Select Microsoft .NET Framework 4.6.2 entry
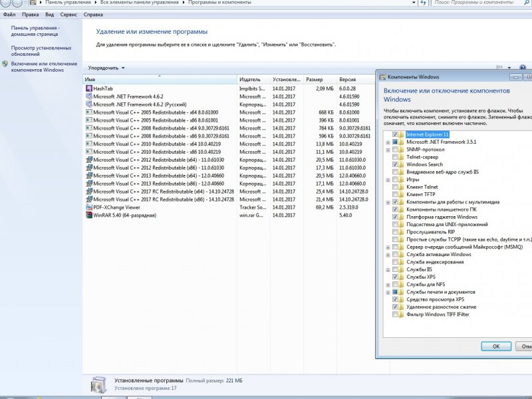Image resolution: width=532 pixels, height=399 pixels. [x=229, y=96]
